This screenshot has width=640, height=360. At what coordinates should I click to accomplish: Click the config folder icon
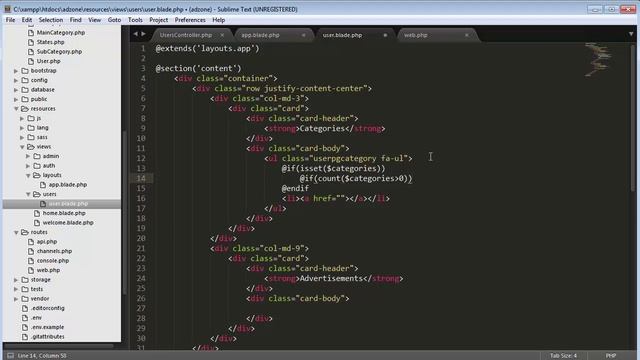24,80
